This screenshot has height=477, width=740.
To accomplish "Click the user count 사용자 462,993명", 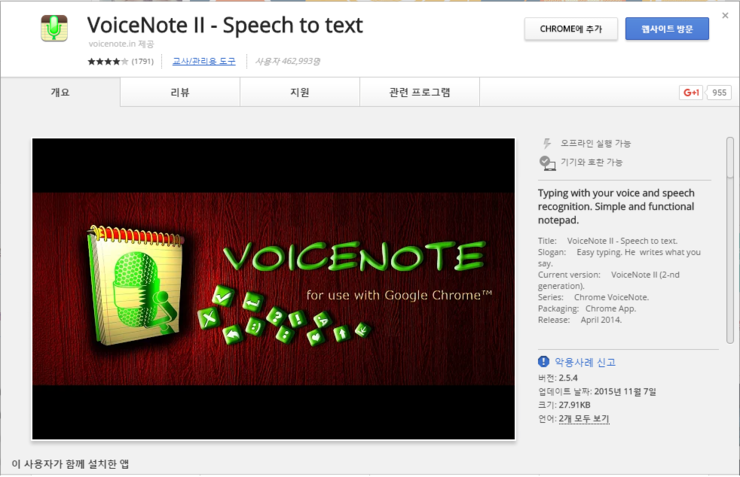I will click(x=287, y=61).
